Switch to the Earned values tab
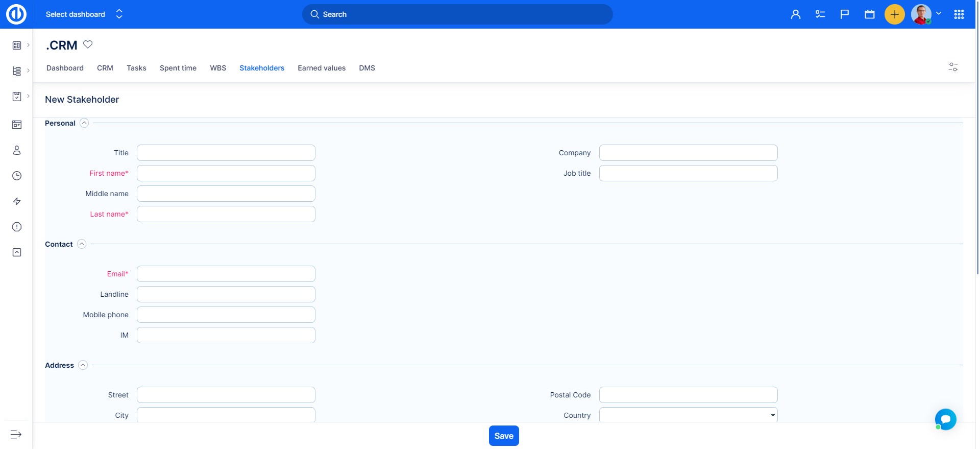 pos(322,68)
